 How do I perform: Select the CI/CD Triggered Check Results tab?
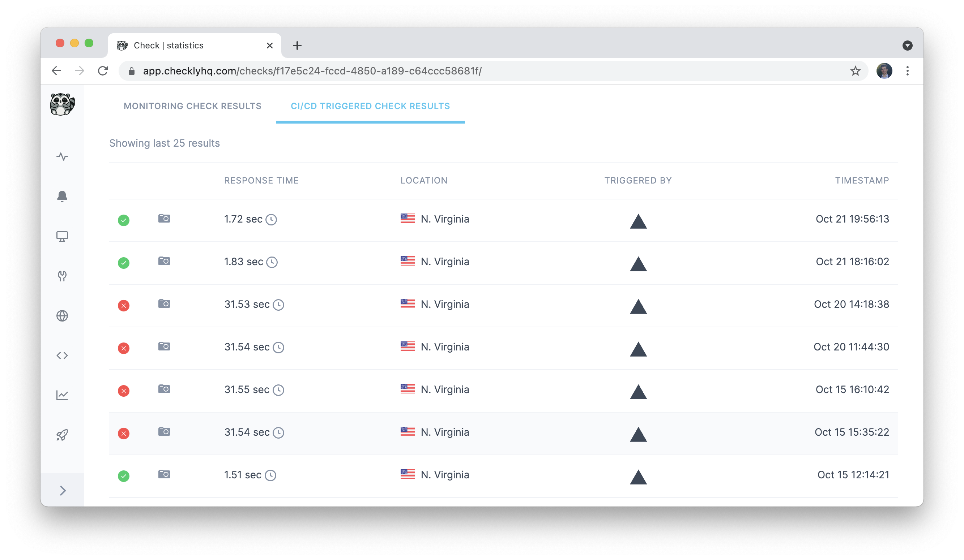coord(370,106)
